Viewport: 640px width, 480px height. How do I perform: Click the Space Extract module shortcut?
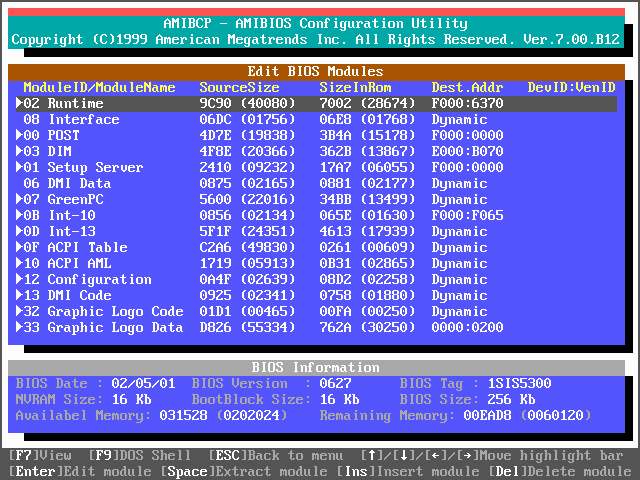point(244,471)
